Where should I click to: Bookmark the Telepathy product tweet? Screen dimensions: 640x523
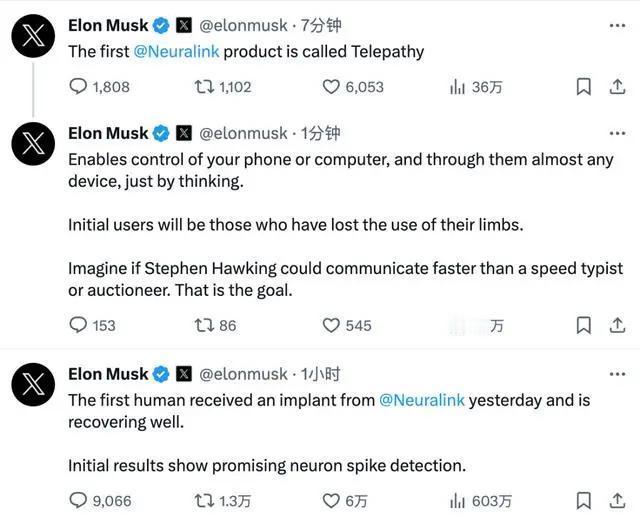(584, 87)
